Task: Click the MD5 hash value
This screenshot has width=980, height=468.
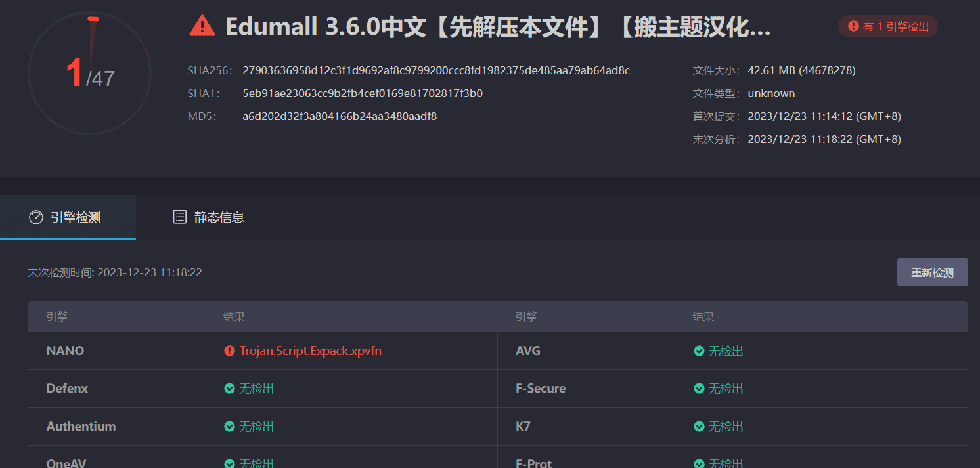Action: pos(340,116)
